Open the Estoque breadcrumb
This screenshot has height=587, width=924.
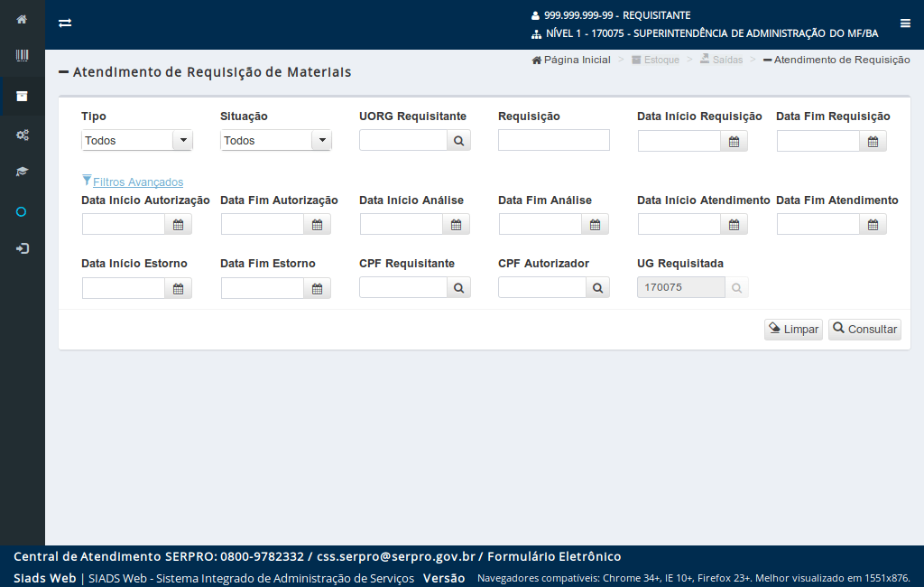point(655,60)
